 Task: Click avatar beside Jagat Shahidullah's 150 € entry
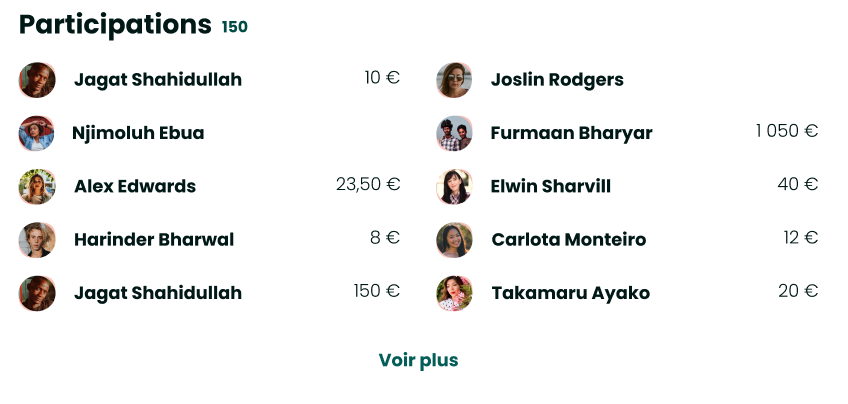[36, 293]
